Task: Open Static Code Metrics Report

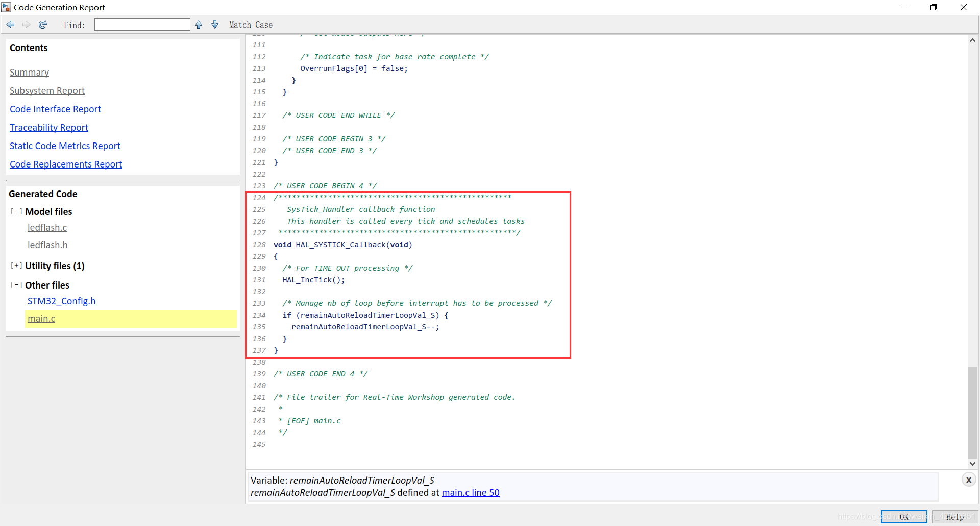Action: pyautogui.click(x=65, y=146)
